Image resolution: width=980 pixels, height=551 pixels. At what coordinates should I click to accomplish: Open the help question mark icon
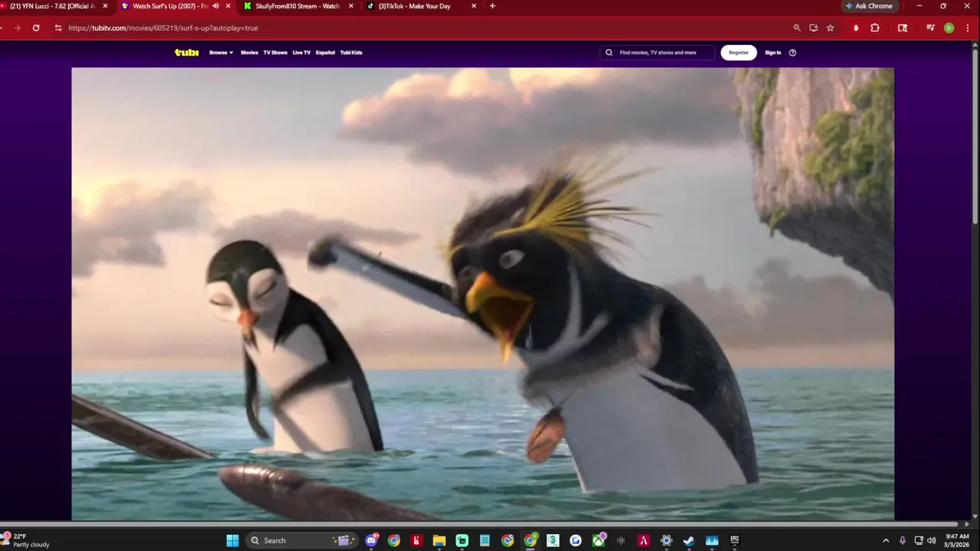792,53
